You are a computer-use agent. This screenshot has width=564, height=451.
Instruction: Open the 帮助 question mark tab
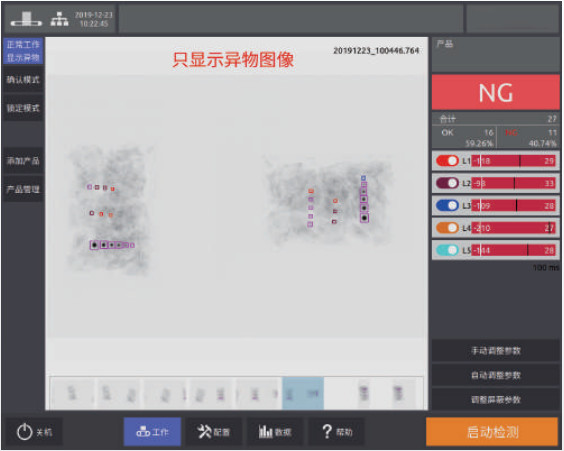(x=336, y=432)
